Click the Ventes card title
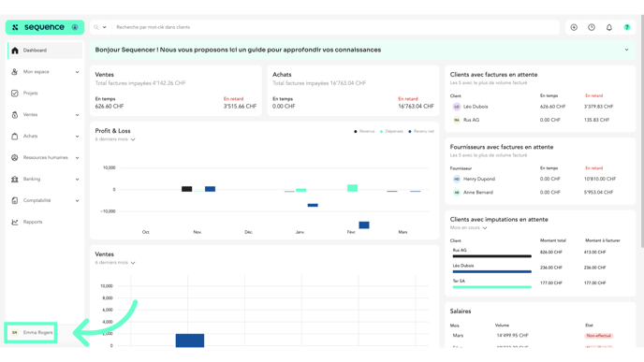644x362 pixels. (104, 75)
